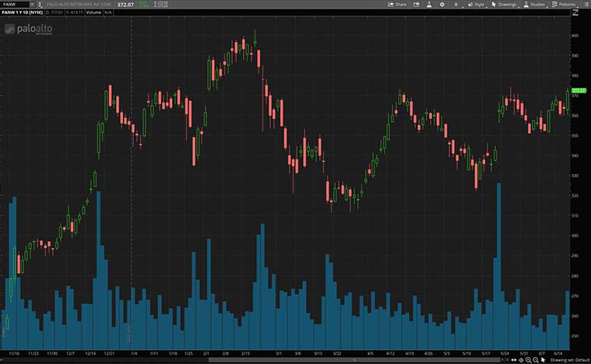Click the zoom in magnifier icon
Screen dimensions: 591x364
point(529,360)
